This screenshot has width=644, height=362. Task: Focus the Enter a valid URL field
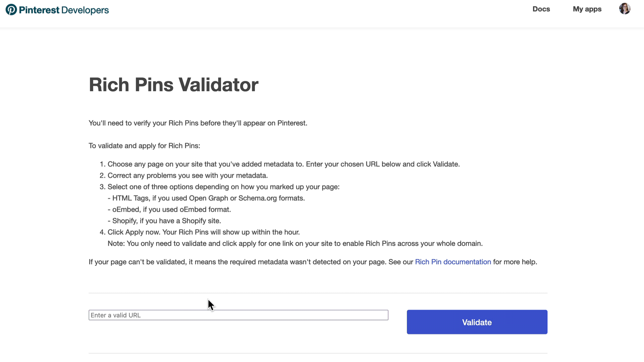[x=238, y=315]
